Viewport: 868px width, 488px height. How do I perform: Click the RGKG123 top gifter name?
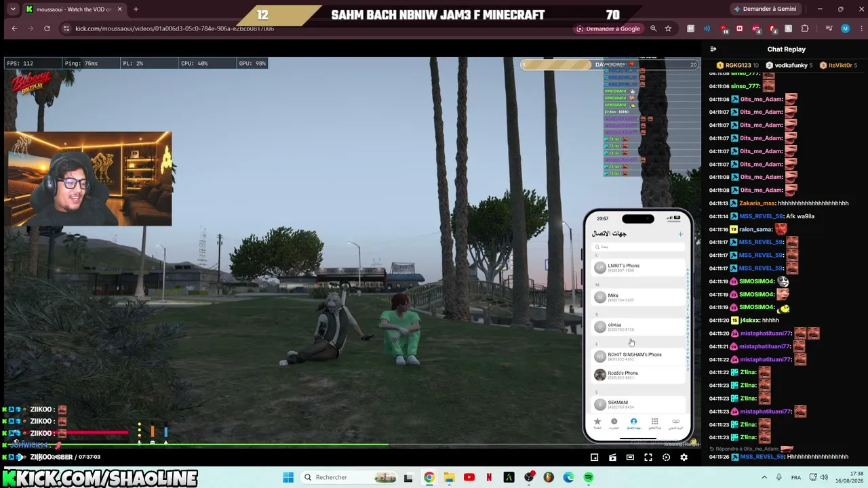(x=738, y=65)
